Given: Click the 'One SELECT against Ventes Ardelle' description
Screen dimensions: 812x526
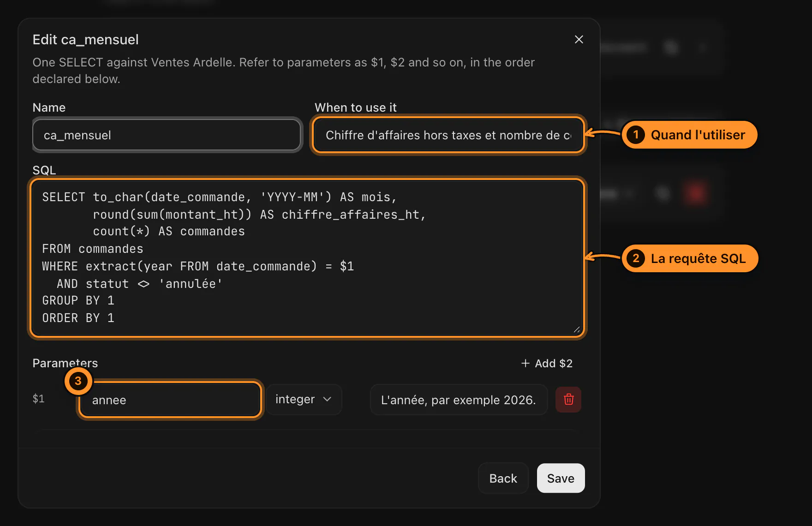Looking at the screenshot, I should 283,71.
